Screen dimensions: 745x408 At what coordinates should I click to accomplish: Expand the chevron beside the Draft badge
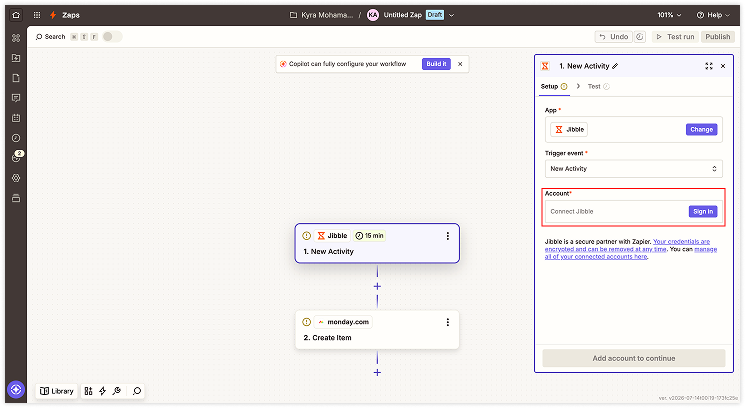point(451,15)
